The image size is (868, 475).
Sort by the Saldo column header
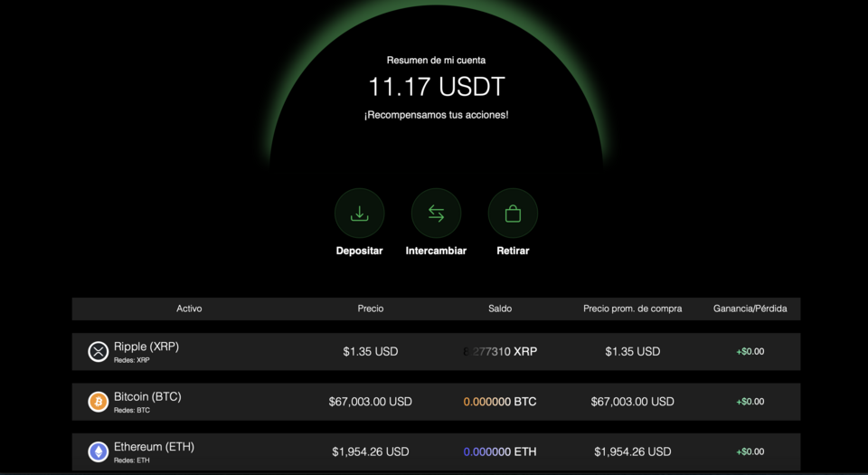pyautogui.click(x=500, y=309)
